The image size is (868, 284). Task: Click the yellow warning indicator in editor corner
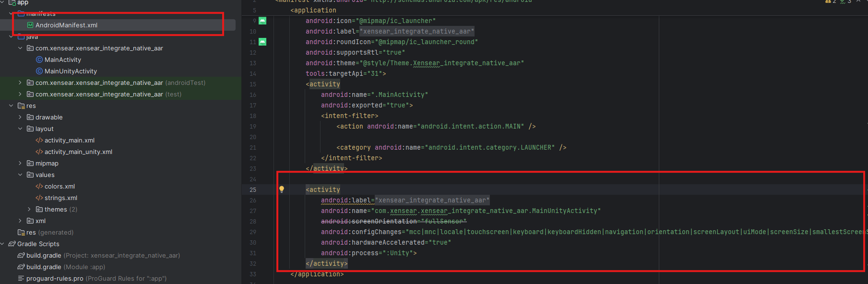point(827,2)
